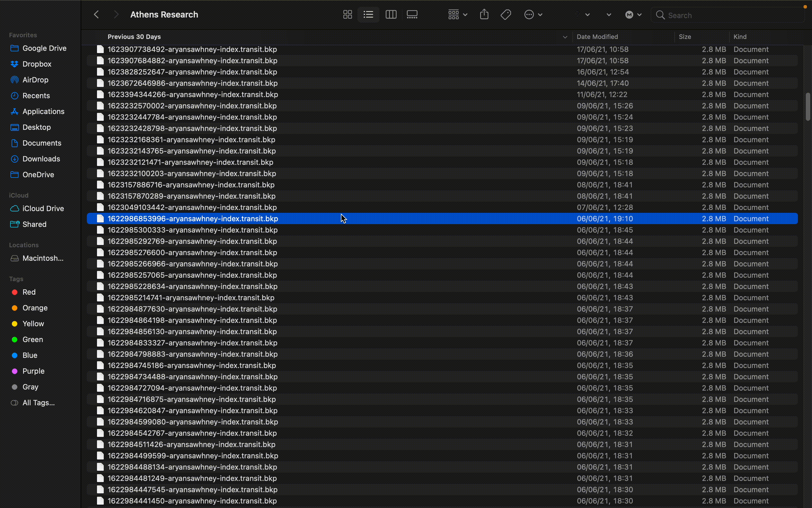The width and height of the screenshot is (812, 508).
Task: Toggle sort direction chevron in the name column
Action: [565, 37]
